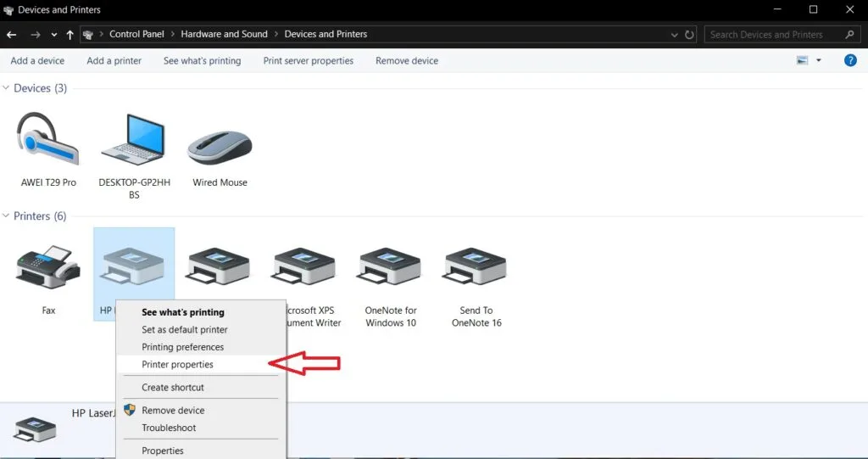Open Help with the question mark icon
This screenshot has height=459, width=868.
850,60
